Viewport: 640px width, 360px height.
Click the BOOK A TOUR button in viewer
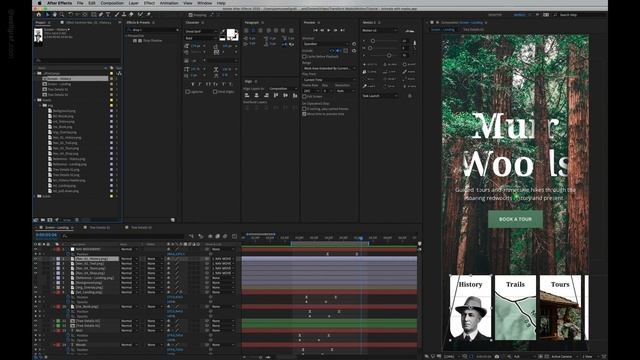click(515, 219)
